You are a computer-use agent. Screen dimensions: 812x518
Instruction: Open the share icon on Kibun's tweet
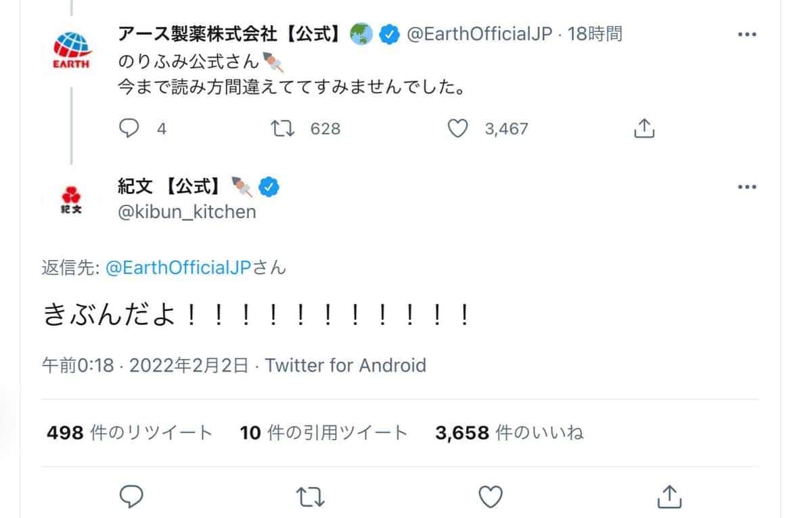[669, 496]
